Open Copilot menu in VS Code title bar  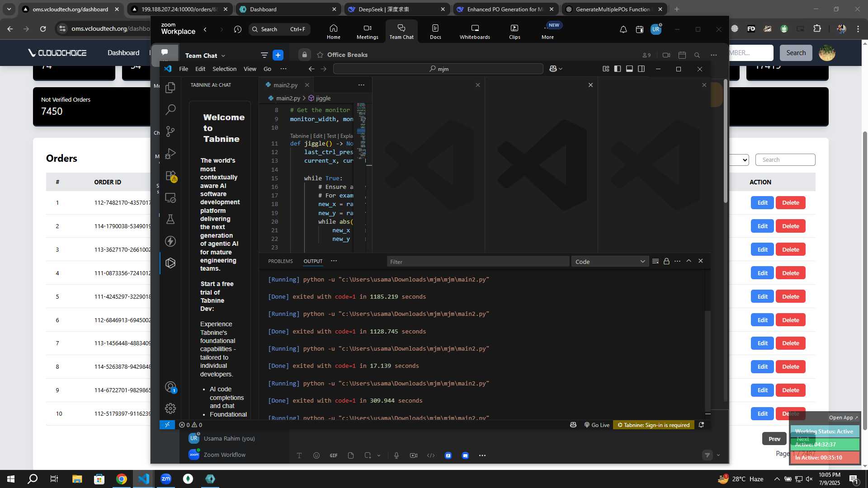point(556,69)
